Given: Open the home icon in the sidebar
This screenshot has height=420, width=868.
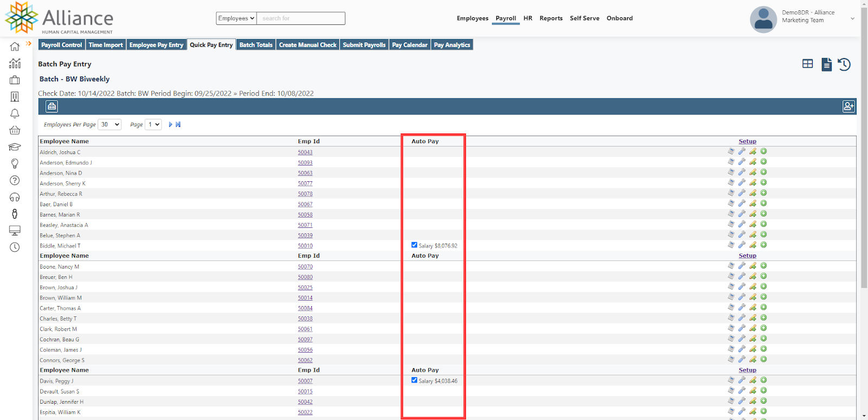Looking at the screenshot, I should [x=15, y=47].
